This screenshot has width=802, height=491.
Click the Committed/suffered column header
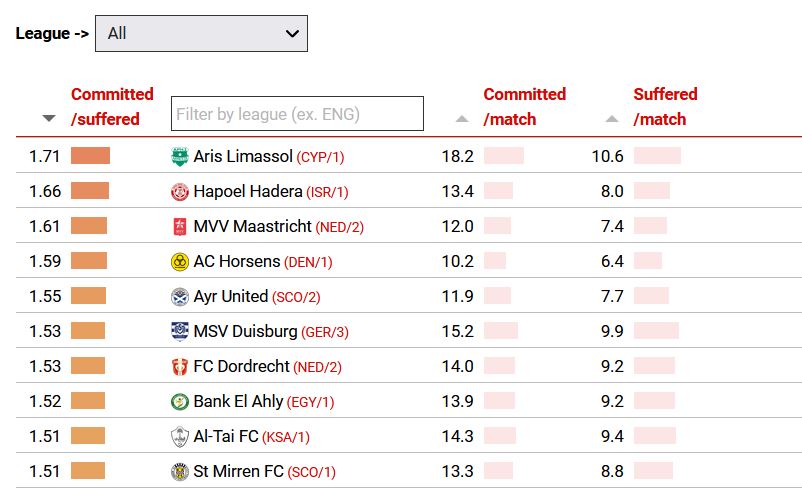tap(112, 106)
